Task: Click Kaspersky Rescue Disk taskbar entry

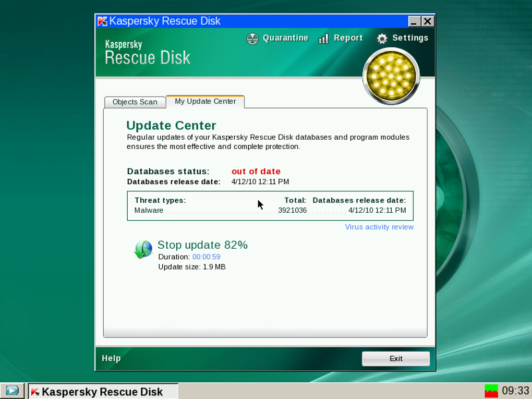Action: pyautogui.click(x=103, y=392)
